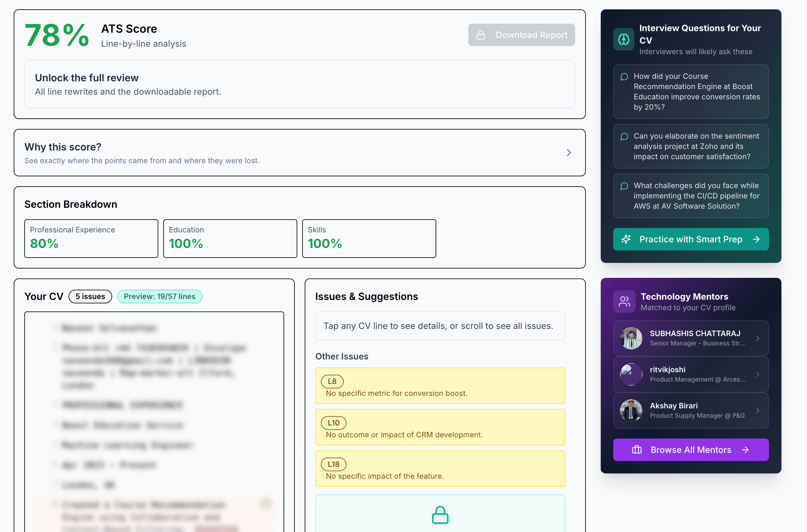Viewport: 807px width, 532px height.
Task: Click 'Tap any CV line to see details' hint
Action: [x=440, y=326]
